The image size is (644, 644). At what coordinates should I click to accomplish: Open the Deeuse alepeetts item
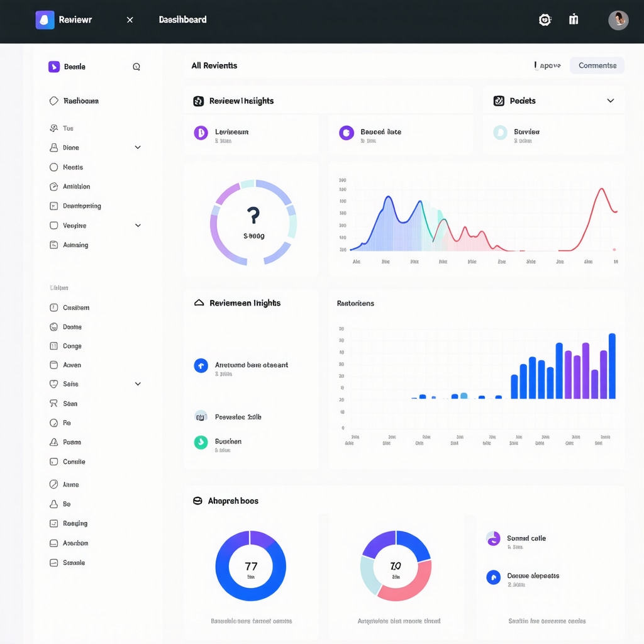(523, 579)
